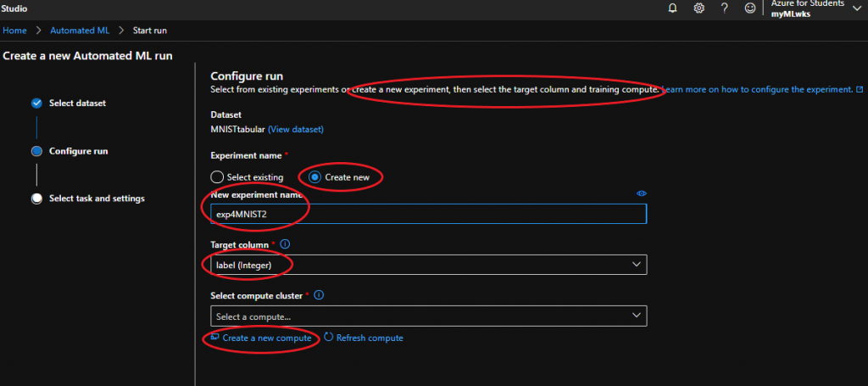The height and width of the screenshot is (386, 868).
Task: Choose the Create new radio button
Action: (x=315, y=177)
